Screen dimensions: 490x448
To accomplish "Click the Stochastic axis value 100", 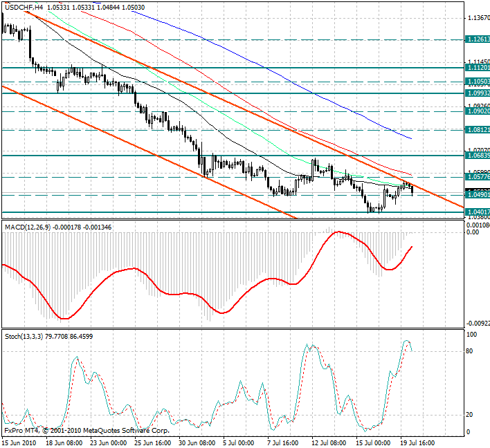I will (471, 335).
